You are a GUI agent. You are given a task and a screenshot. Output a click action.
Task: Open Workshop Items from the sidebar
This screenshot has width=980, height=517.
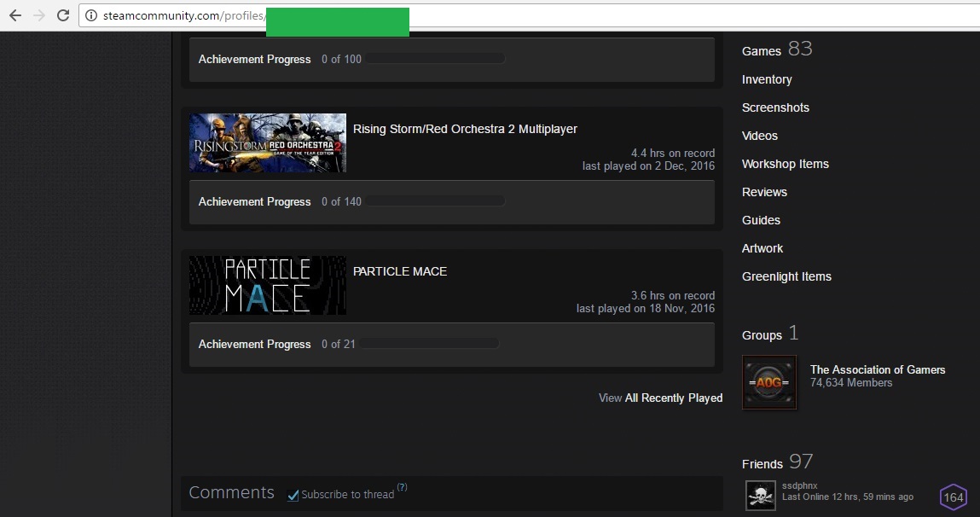point(785,164)
